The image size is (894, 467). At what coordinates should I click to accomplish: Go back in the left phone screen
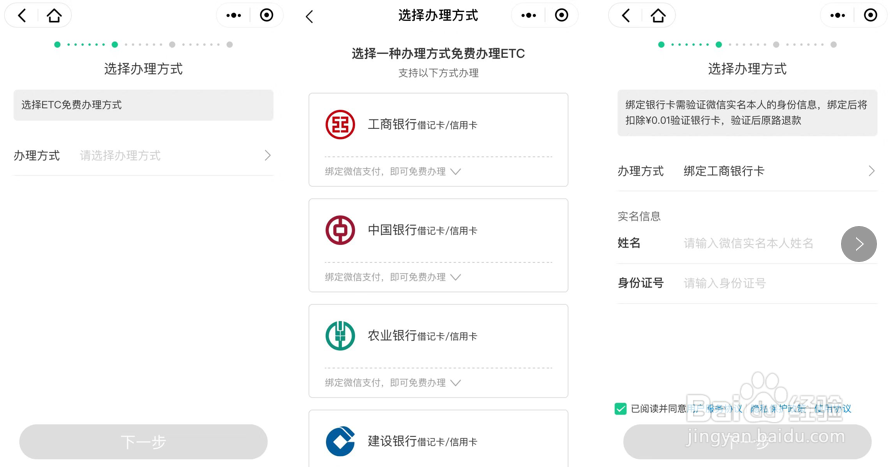[x=22, y=15]
